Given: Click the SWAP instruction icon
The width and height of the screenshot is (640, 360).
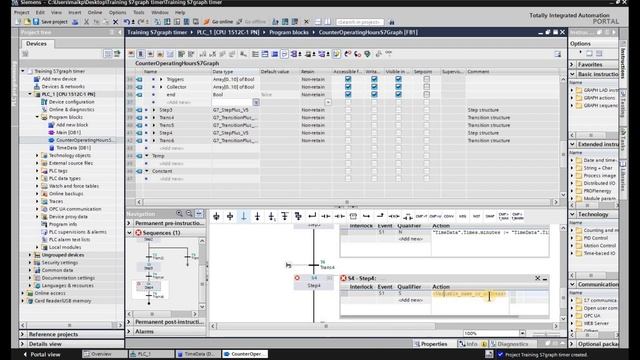Looking at the screenshot, I should 490,216.
